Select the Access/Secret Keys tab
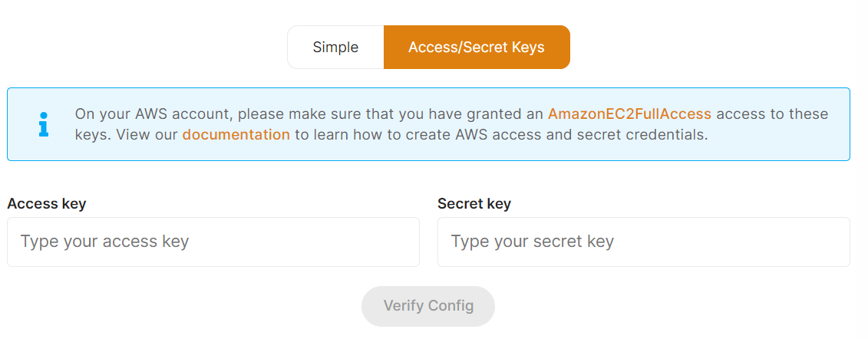 (x=476, y=48)
